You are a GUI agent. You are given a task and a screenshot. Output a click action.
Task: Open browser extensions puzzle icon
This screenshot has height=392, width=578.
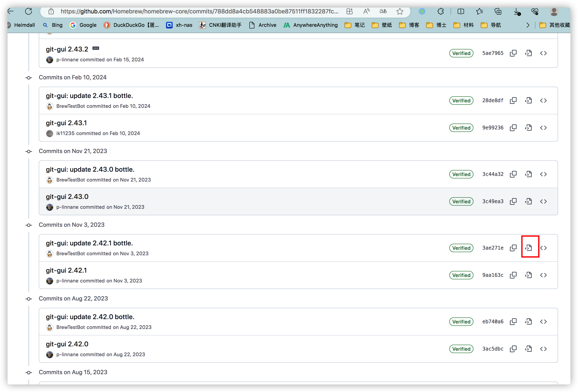click(x=441, y=12)
